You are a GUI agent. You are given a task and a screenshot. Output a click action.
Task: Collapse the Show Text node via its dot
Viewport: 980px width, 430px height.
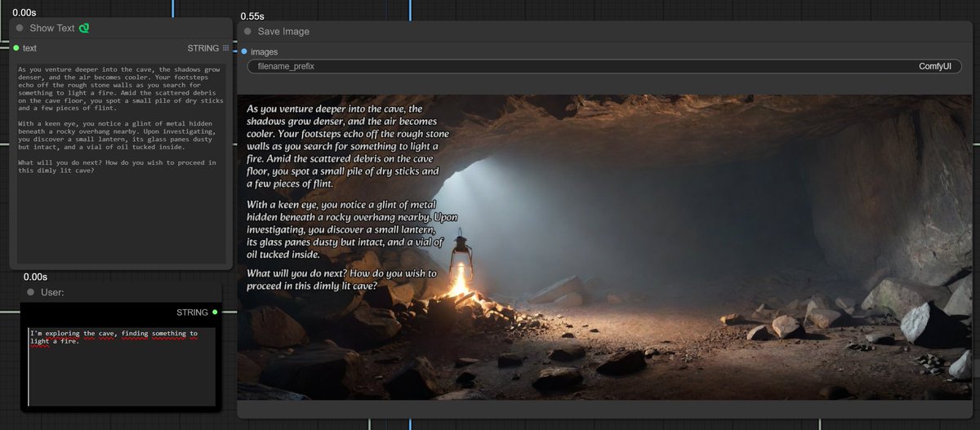[x=20, y=28]
